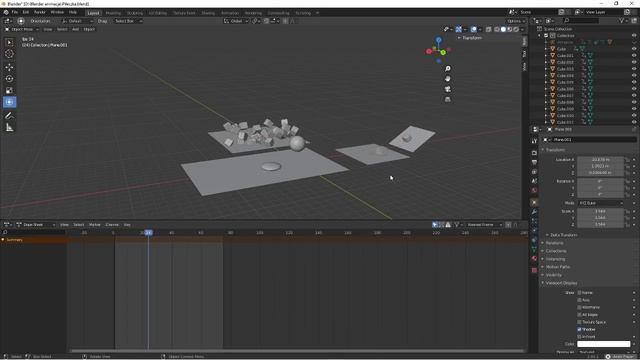Viewport: 640px width, 360px height.
Task: Open the Render menu
Action: (40, 12)
